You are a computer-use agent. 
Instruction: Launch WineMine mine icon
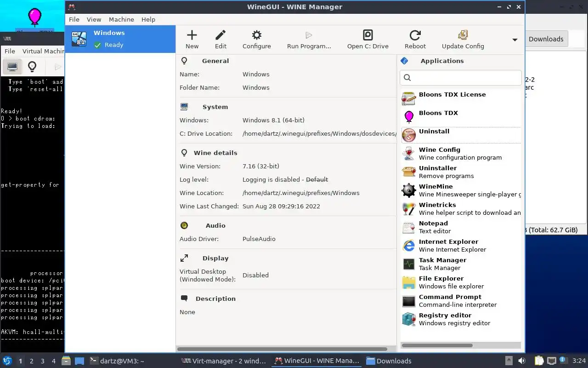(x=409, y=190)
